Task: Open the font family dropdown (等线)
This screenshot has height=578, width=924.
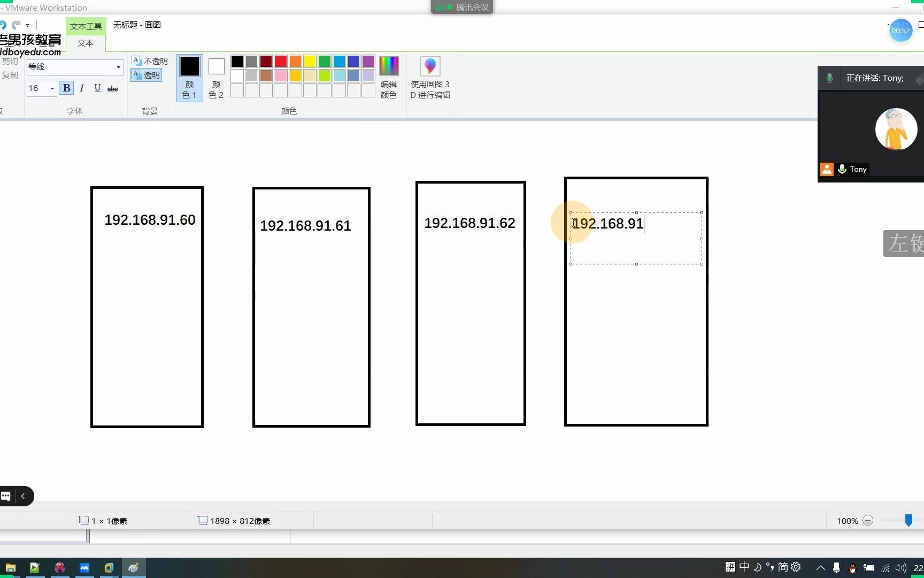Action: 118,67
